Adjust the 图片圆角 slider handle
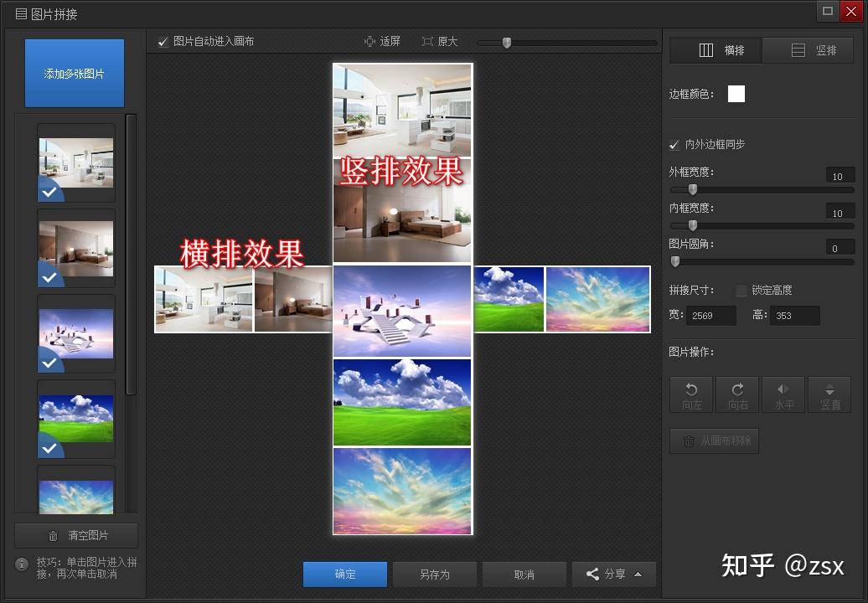Viewport: 868px width, 603px height. pos(674,261)
